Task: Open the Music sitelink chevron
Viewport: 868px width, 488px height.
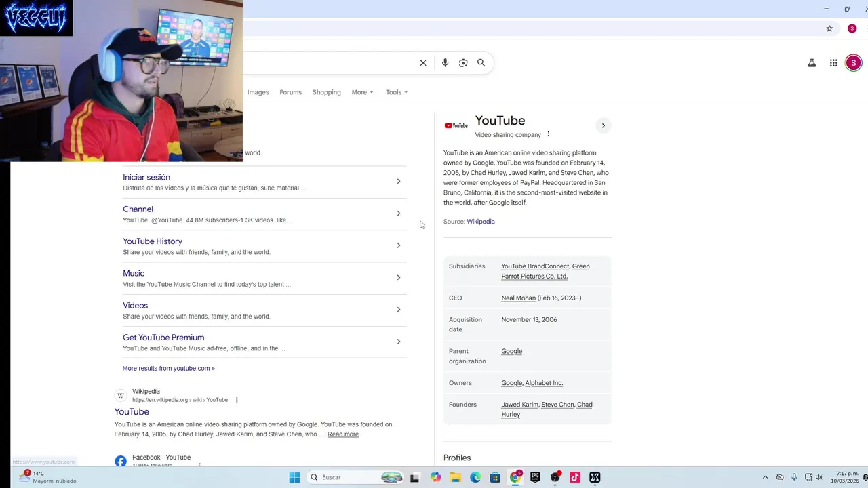Action: (x=399, y=277)
